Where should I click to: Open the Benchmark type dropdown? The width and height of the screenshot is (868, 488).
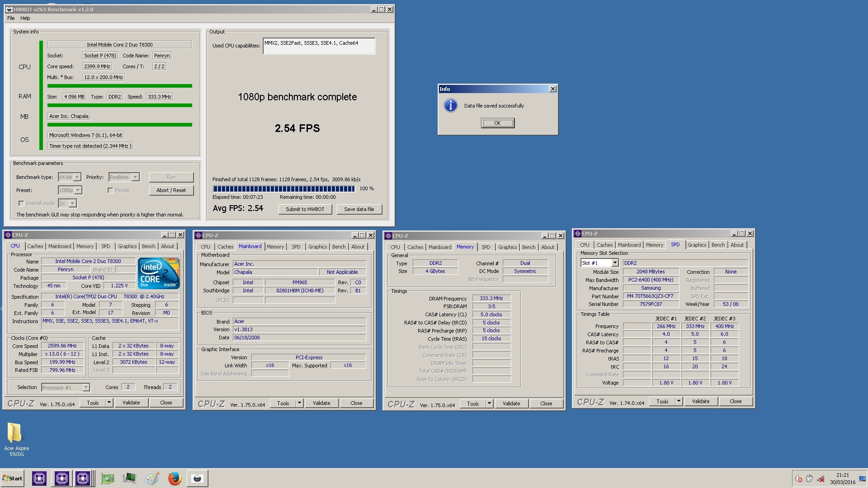pos(77,177)
